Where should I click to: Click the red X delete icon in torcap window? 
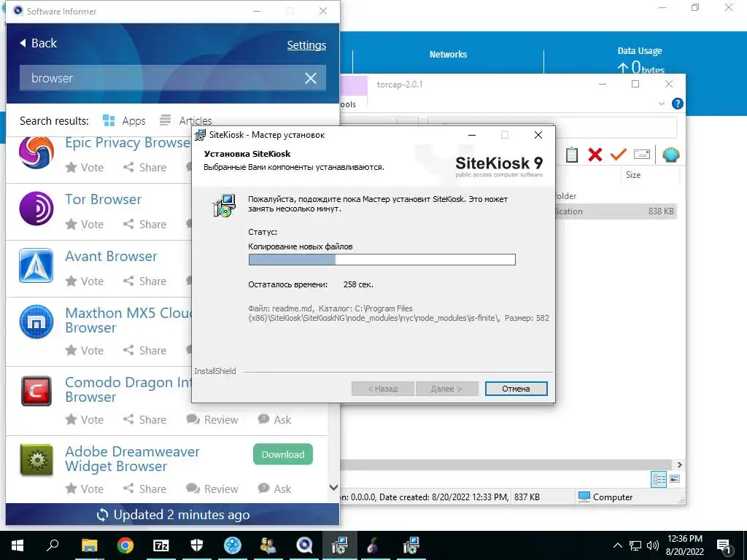click(595, 155)
